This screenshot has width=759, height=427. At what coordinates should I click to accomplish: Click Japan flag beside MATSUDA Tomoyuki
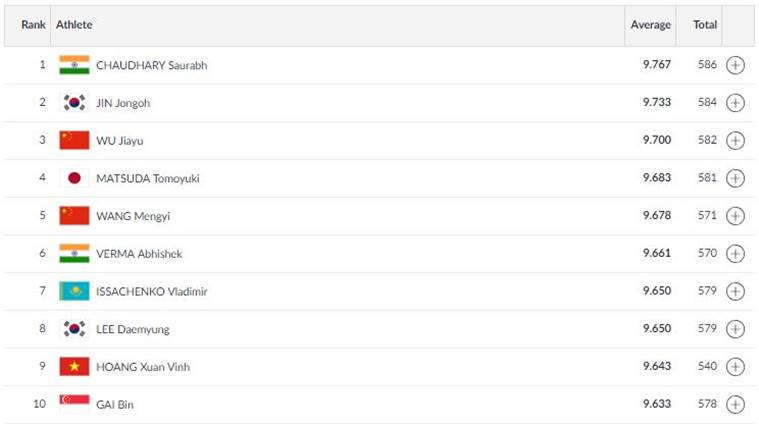pos(74,178)
